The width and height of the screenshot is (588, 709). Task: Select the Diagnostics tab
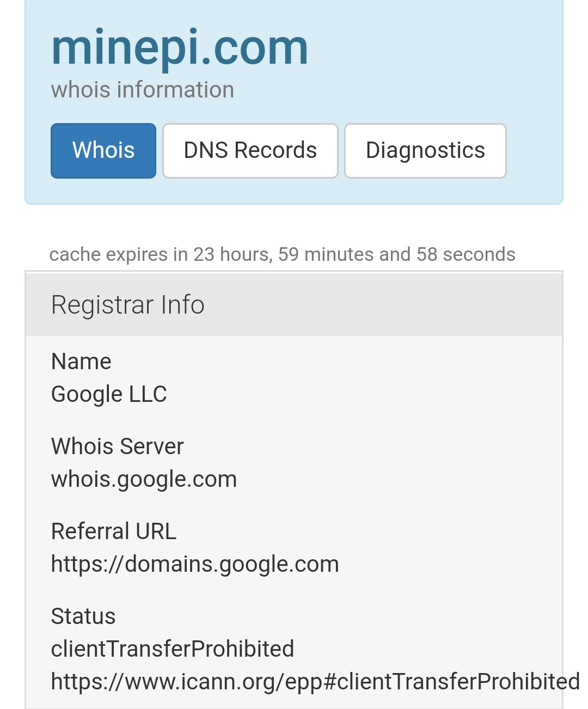[425, 151]
